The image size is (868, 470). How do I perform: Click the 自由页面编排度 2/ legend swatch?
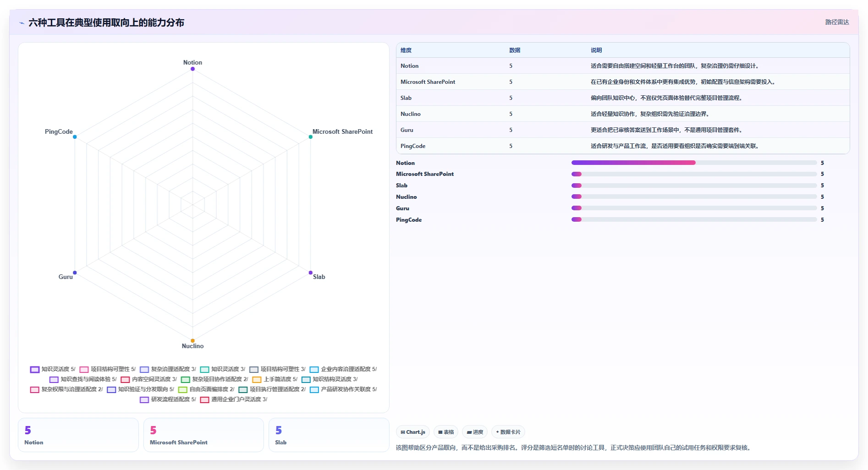(x=183, y=389)
